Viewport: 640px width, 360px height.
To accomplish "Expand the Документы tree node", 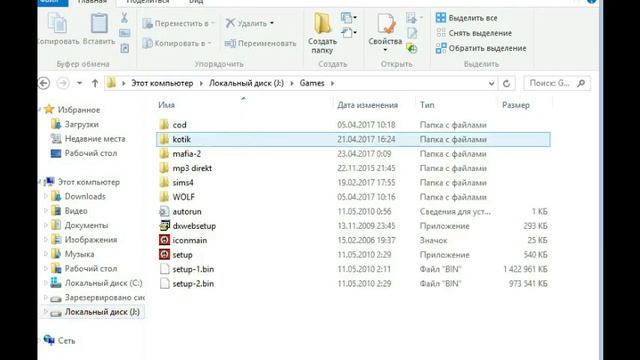I will click(46, 225).
